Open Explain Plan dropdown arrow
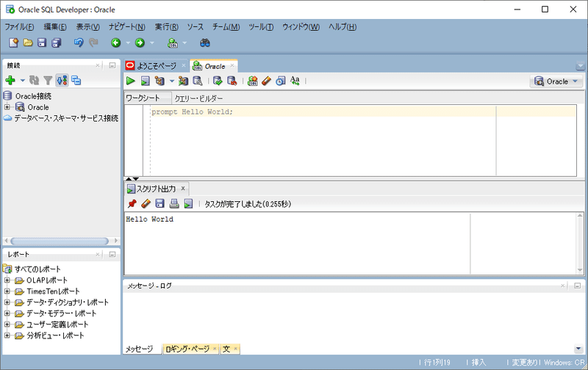 pyautogui.click(x=172, y=81)
